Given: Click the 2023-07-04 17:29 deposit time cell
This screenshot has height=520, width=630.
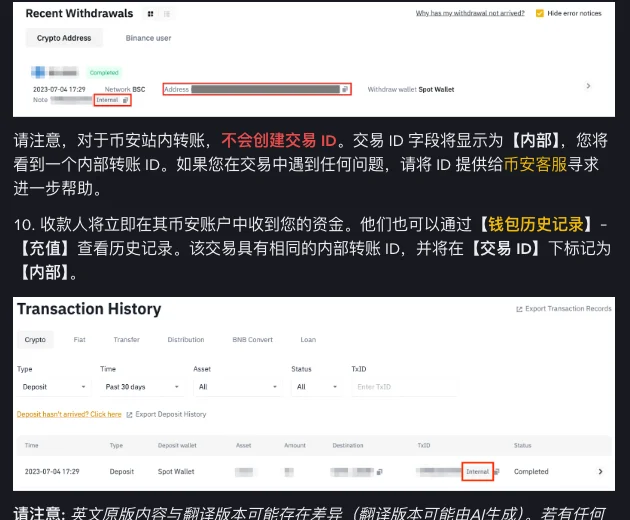Looking at the screenshot, I should point(52,472).
